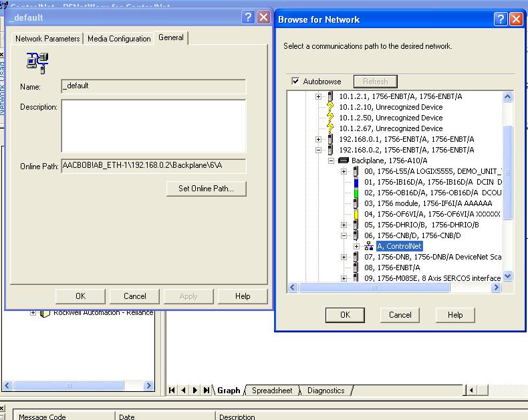Click the 192.168.0.1 module icon
Viewport: 528px width, 420px height.
point(330,139)
